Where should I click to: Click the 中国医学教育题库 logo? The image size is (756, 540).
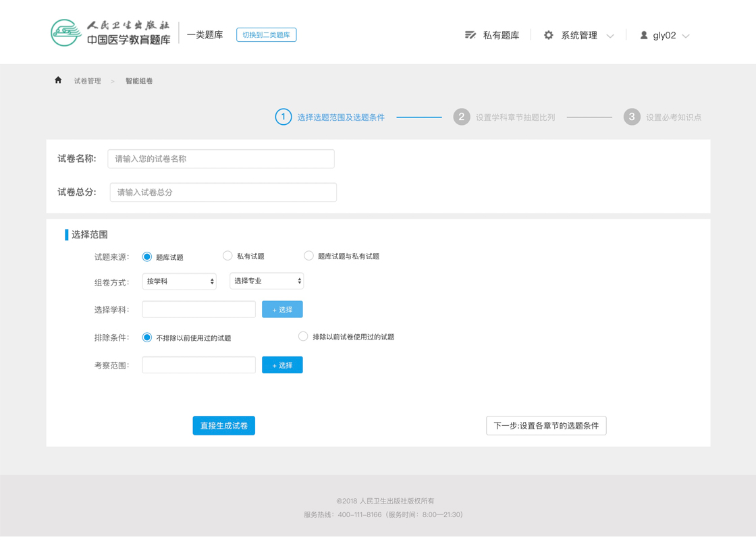click(111, 33)
